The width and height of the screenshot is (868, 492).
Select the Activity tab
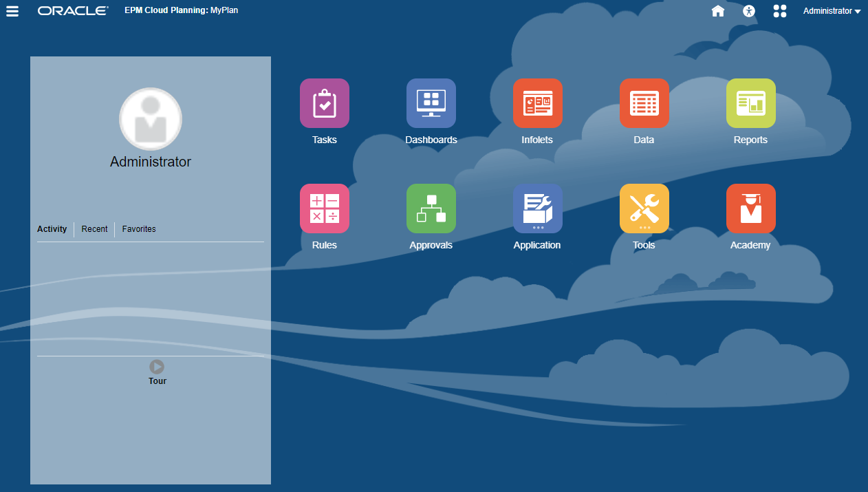point(52,228)
